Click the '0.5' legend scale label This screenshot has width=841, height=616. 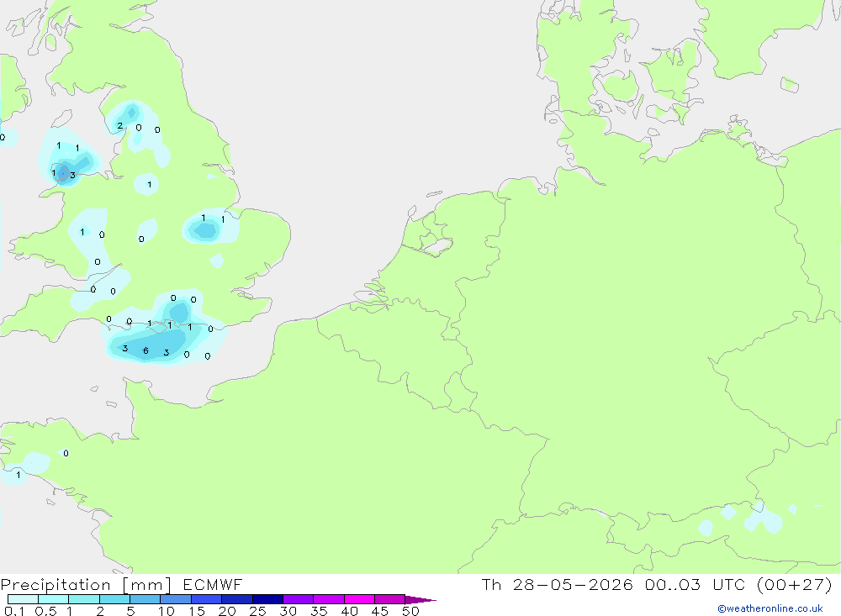point(46,611)
